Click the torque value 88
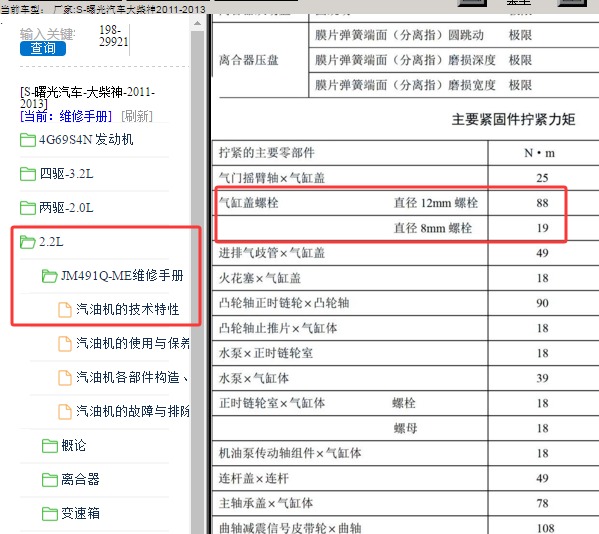Viewport: 599px width, 534px height. point(542,203)
